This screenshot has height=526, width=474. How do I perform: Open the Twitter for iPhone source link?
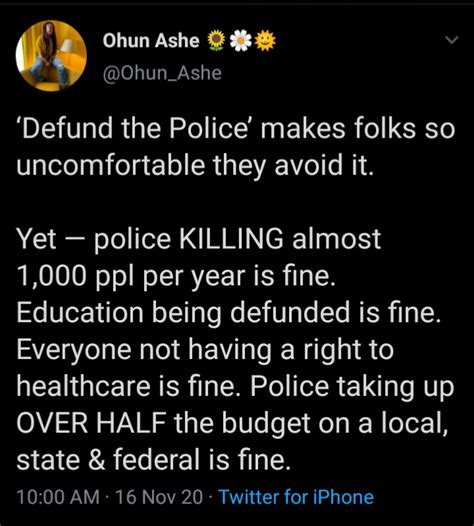(296, 497)
